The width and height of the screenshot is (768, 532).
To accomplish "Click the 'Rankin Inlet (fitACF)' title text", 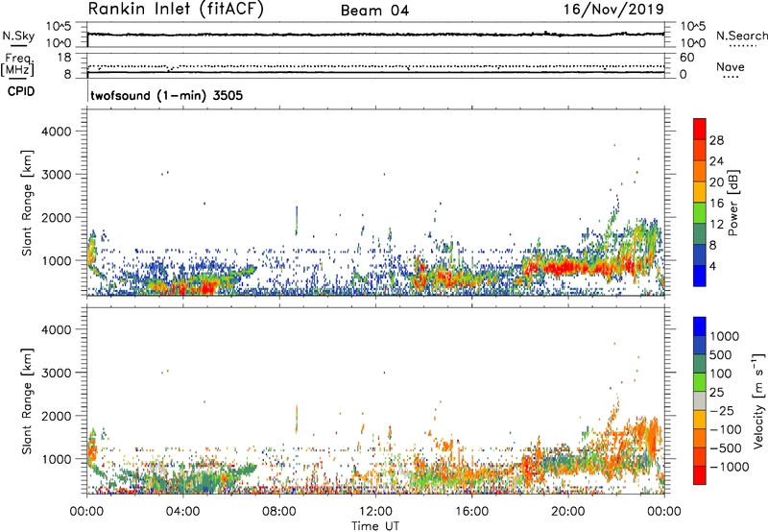I will 176,10.
